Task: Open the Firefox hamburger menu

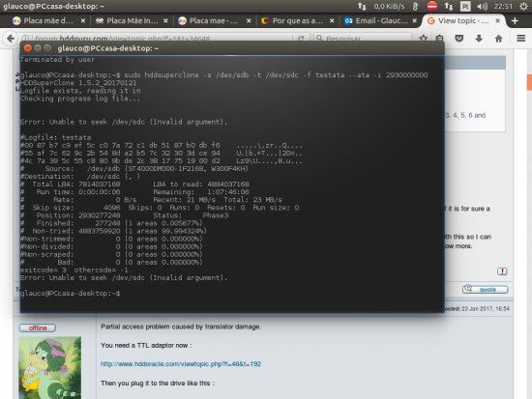Action: (x=520, y=39)
